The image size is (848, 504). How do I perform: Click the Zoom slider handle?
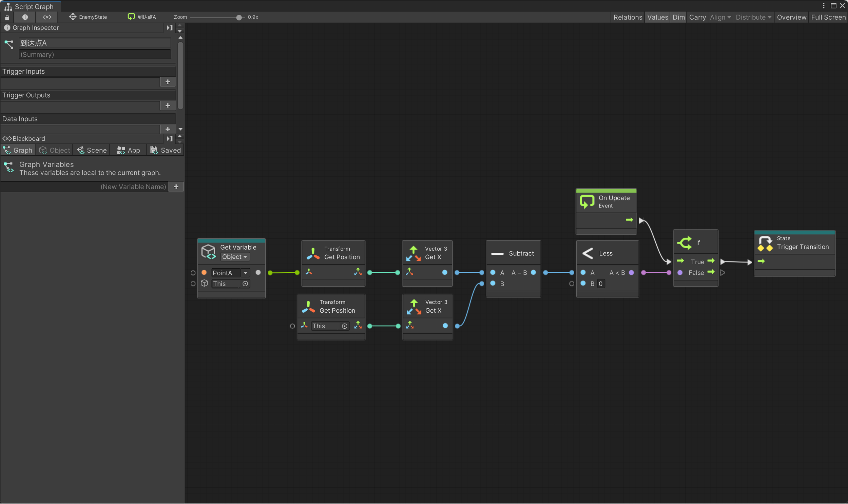click(239, 17)
